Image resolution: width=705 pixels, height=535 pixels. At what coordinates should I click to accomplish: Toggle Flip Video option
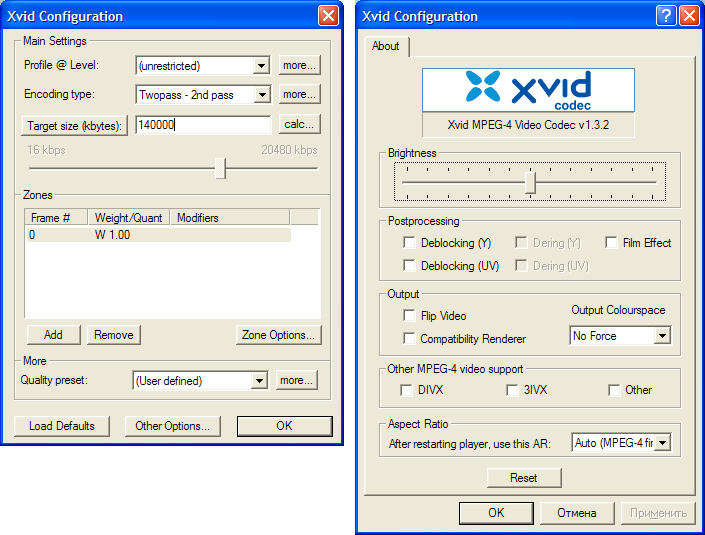[x=409, y=316]
